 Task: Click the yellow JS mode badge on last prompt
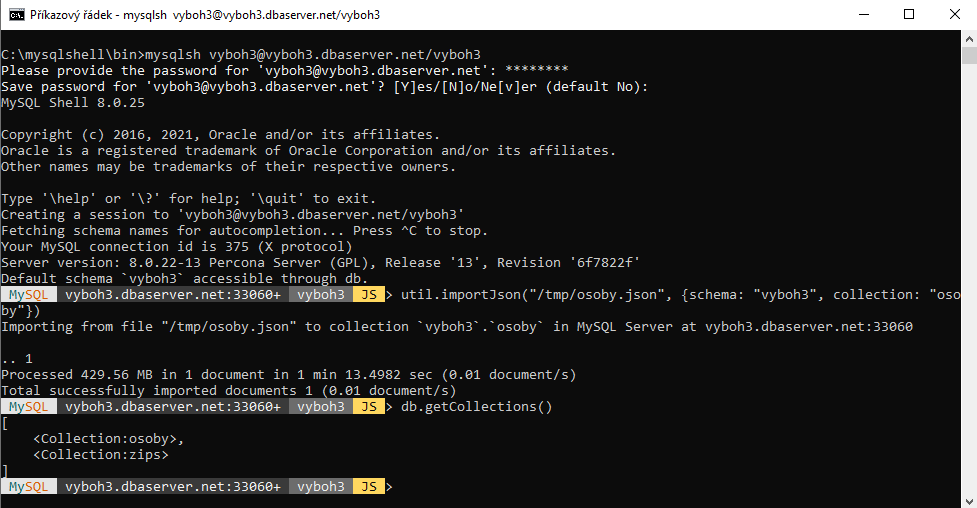point(369,486)
